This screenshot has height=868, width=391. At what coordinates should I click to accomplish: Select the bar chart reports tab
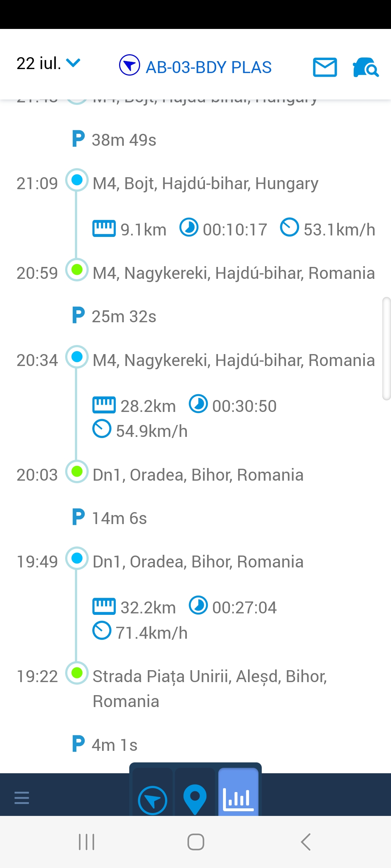238,799
